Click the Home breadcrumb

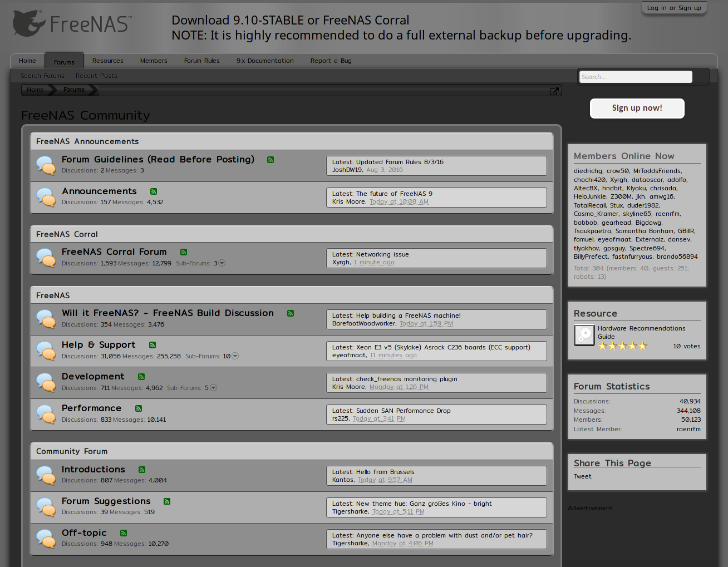tap(35, 90)
